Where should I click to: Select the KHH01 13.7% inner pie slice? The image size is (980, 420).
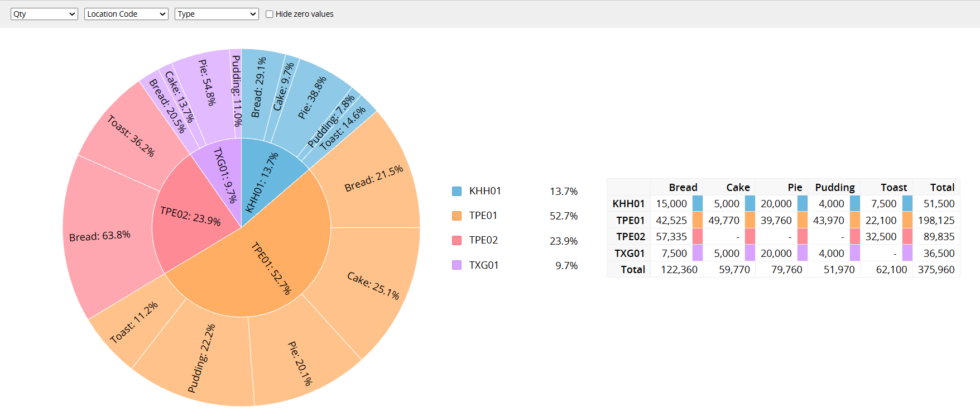(x=267, y=179)
